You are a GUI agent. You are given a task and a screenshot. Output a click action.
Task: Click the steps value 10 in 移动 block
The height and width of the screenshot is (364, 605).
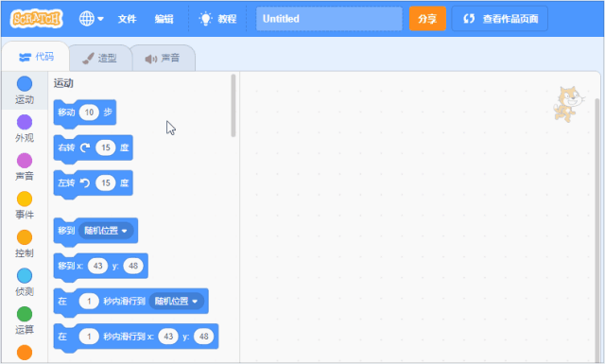tap(89, 113)
